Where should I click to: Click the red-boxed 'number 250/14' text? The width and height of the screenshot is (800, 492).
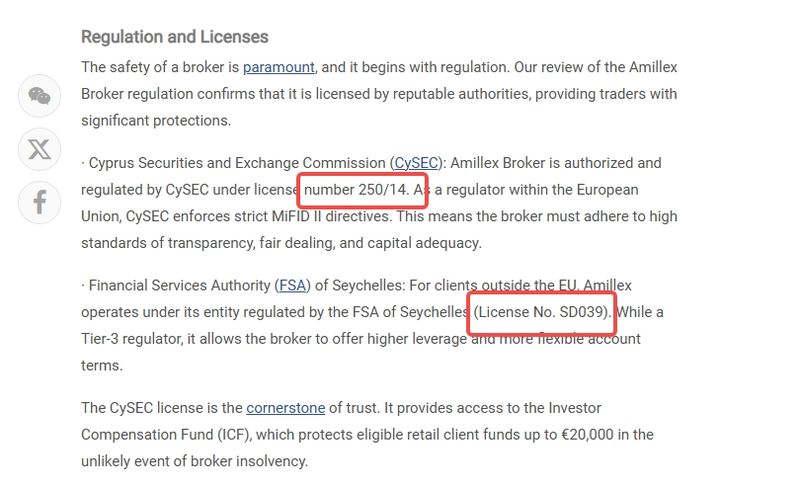tap(356, 190)
